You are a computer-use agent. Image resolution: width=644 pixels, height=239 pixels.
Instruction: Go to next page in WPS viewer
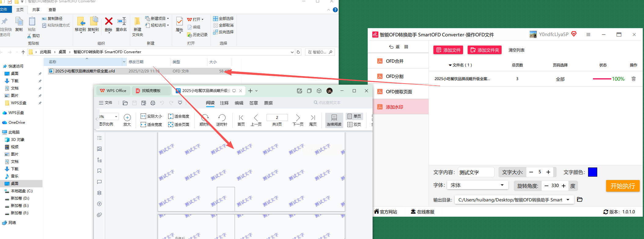[x=298, y=120]
